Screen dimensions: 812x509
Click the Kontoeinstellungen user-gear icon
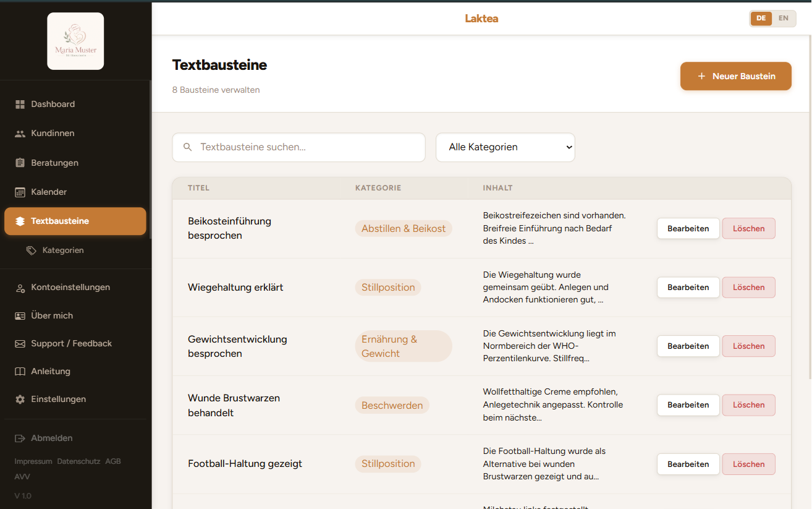tap(20, 288)
